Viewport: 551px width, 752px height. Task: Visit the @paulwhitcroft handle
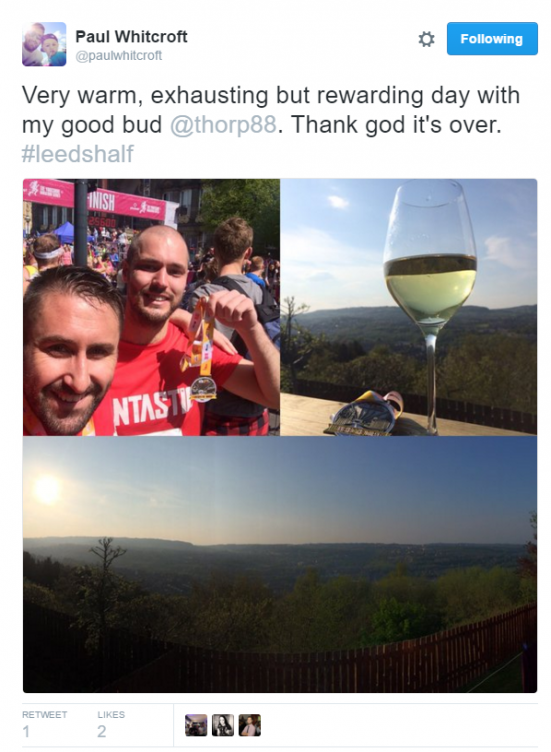[x=118, y=56]
